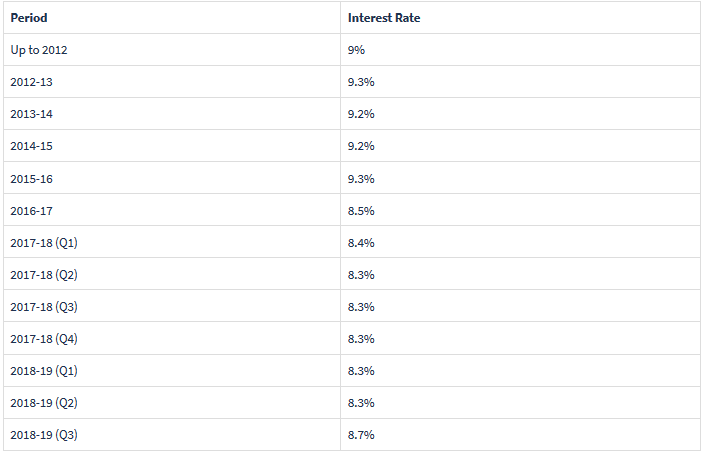The width and height of the screenshot is (703, 451).
Task: Click the 2015-16 period cell
Action: [31, 178]
